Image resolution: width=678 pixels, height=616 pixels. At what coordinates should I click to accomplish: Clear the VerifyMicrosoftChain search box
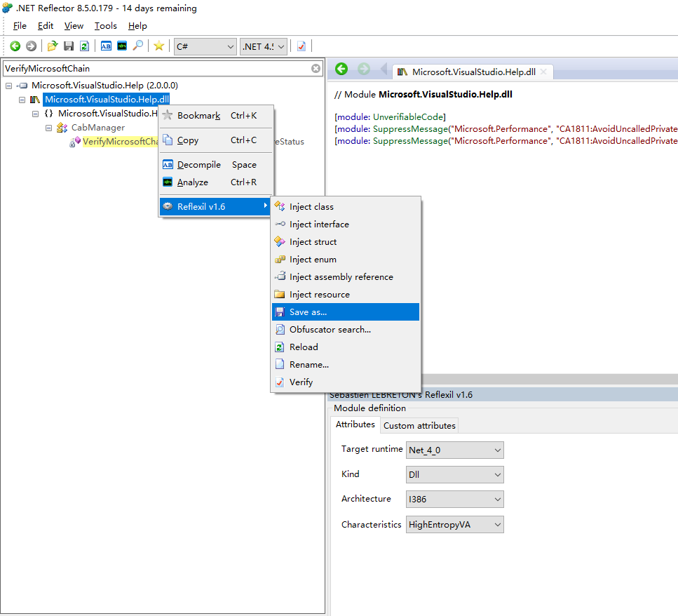coord(316,69)
